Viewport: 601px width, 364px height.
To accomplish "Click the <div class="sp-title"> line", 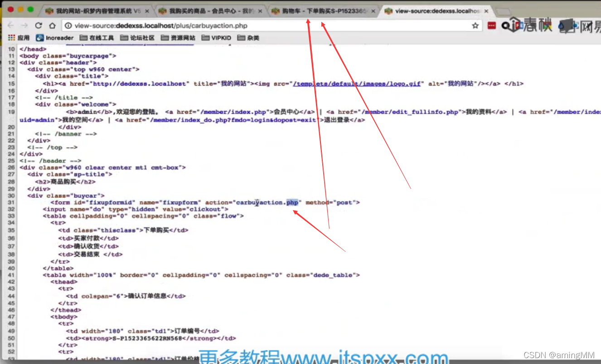I will click(70, 174).
